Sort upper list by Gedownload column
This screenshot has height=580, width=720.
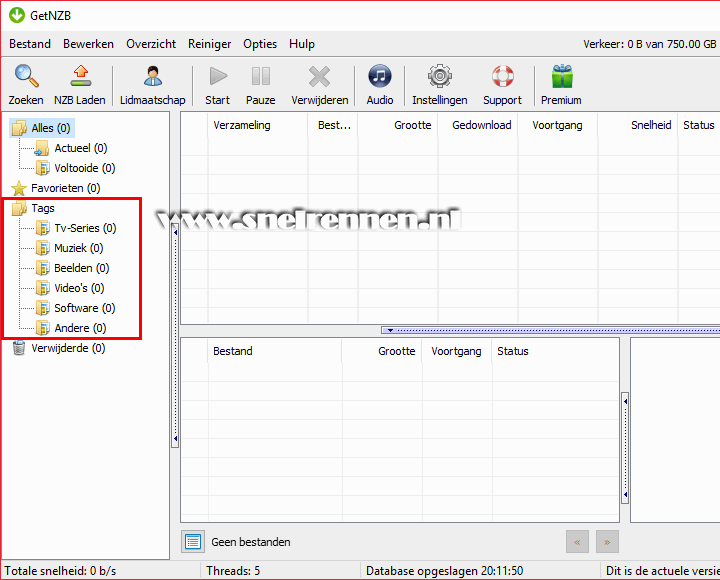478,125
